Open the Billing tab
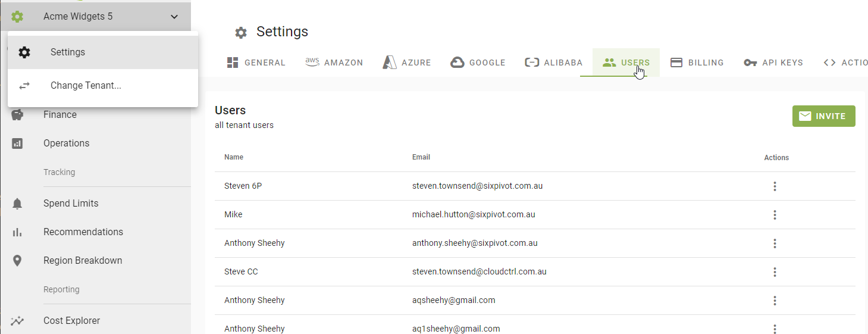 (x=697, y=63)
